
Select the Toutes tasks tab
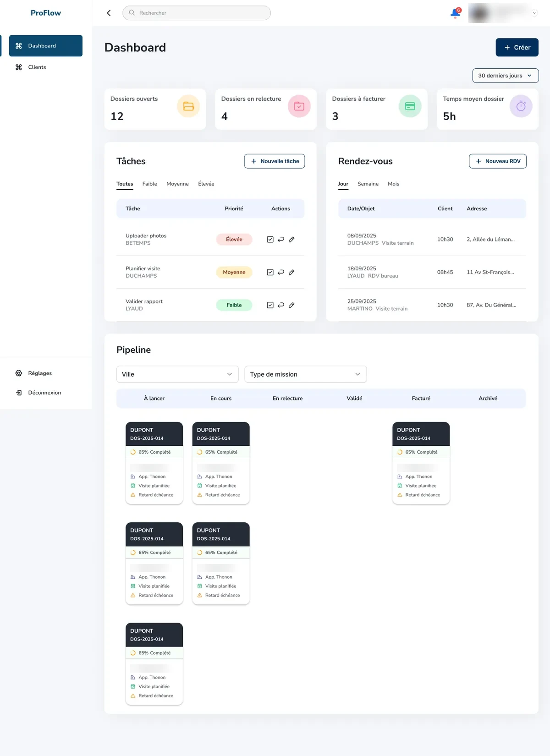click(125, 184)
